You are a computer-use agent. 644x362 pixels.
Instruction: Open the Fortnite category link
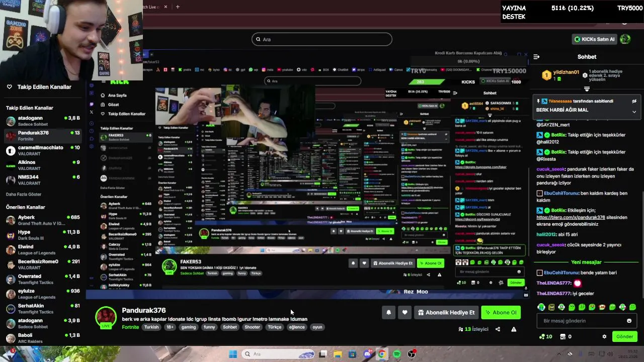(x=130, y=327)
